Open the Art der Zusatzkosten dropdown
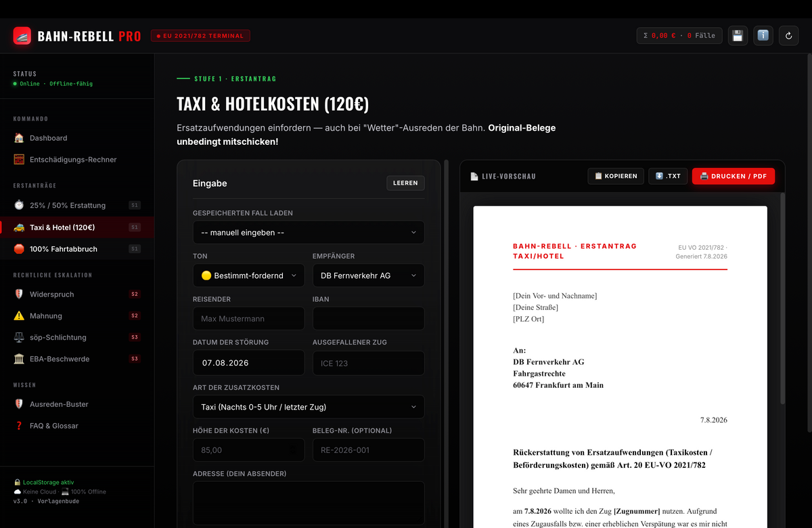This screenshot has height=528, width=812. [309, 407]
